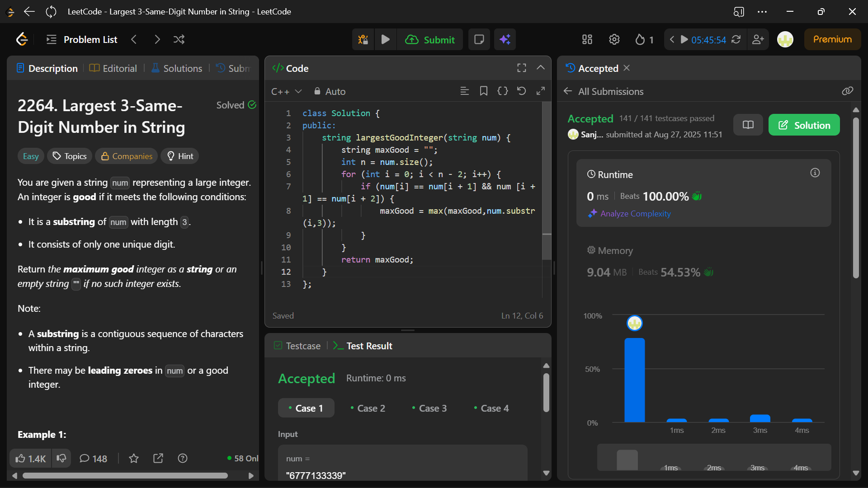Click the Run code play icon
Viewport: 868px width, 488px height.
point(385,40)
